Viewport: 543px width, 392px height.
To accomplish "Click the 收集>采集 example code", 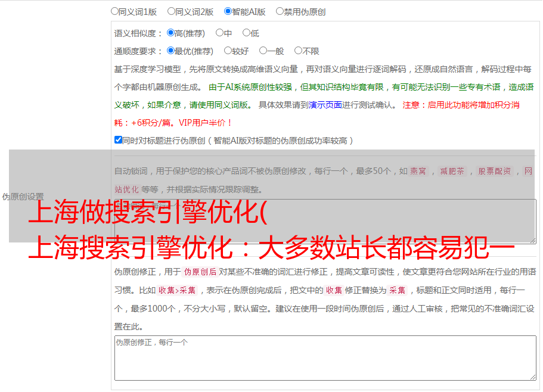I will tap(177, 290).
